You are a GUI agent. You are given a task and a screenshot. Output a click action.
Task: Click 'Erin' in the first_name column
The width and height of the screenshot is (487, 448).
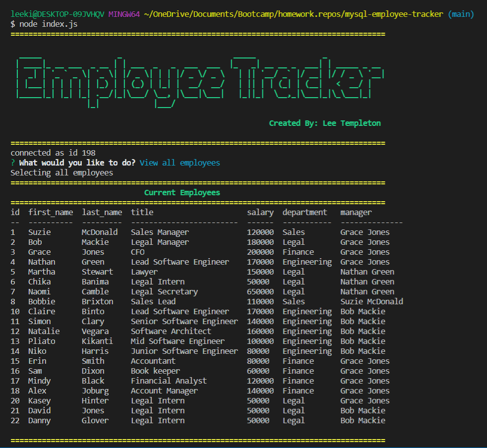[37, 361]
